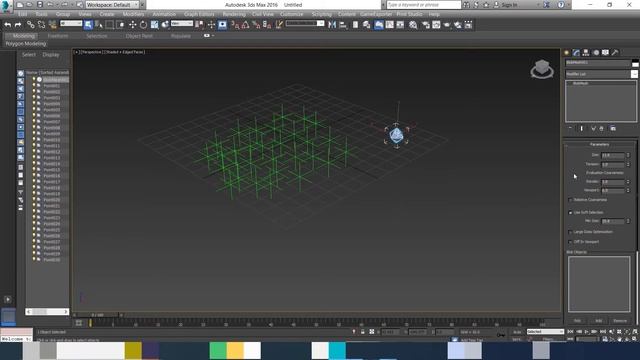Click the Scene Explorer horizontal scrollbar
Viewport: 640px width, 360px height.
tap(47, 312)
